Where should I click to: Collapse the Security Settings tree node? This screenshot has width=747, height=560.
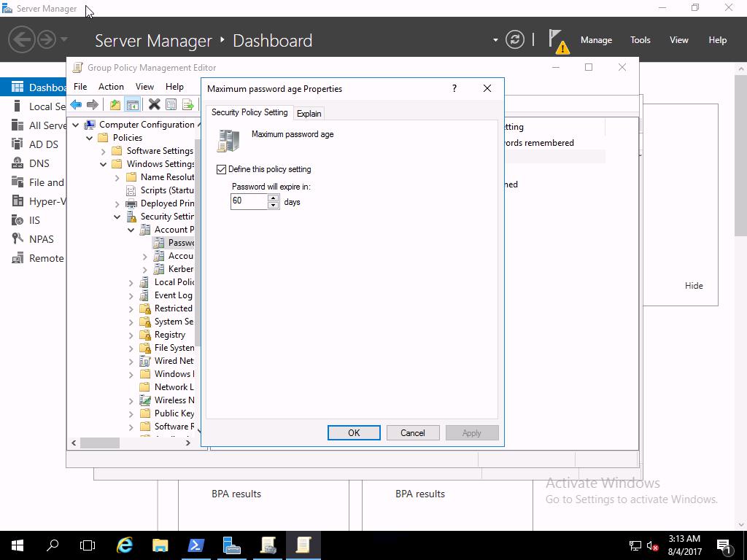pyautogui.click(x=117, y=217)
